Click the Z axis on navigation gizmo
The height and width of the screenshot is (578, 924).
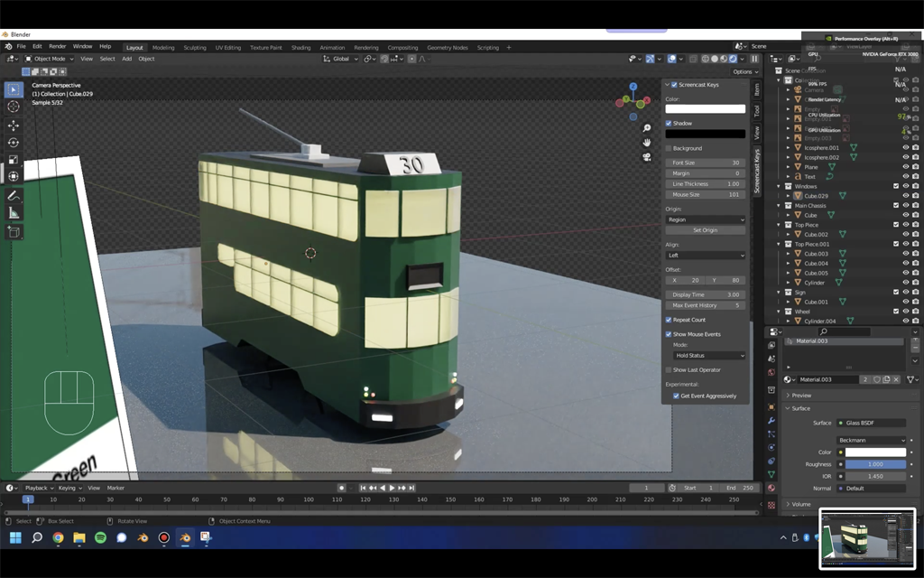[x=633, y=87]
